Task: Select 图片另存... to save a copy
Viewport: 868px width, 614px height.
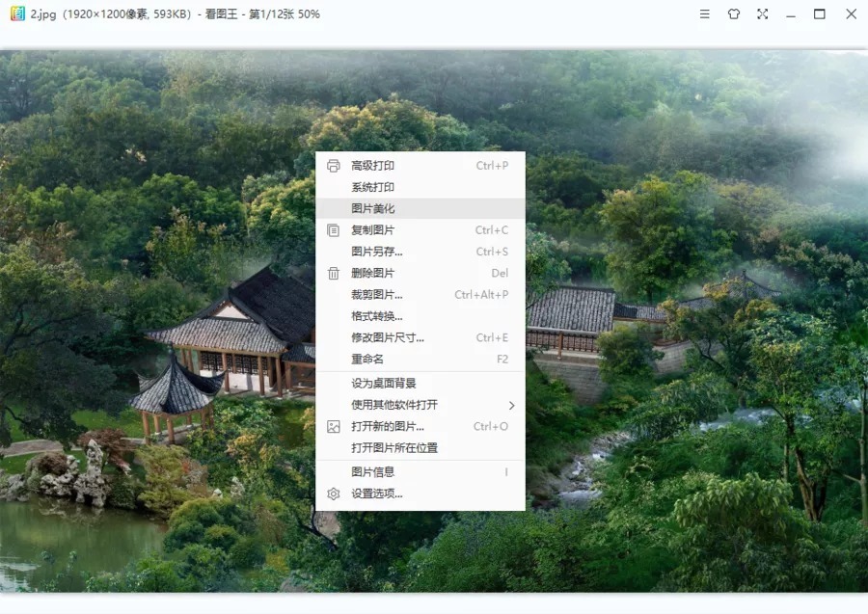Action: [x=376, y=252]
